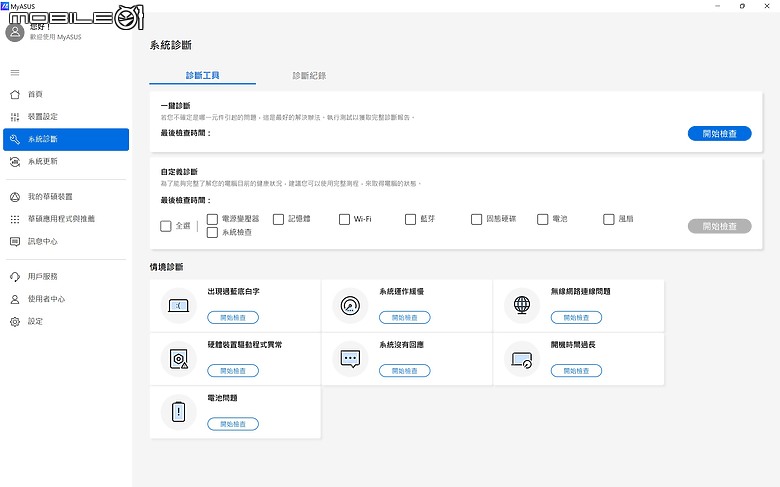
Task: Select the 系統診斷 wrench icon
Action: (15, 139)
